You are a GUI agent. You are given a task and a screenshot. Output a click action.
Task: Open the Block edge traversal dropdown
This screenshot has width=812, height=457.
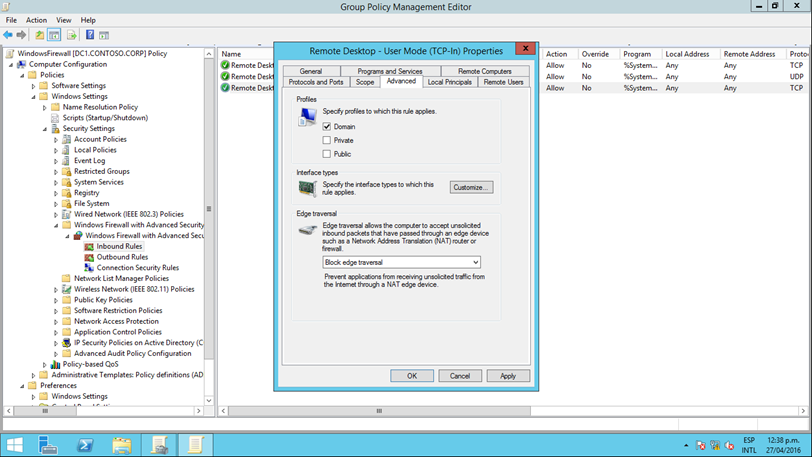(401, 262)
